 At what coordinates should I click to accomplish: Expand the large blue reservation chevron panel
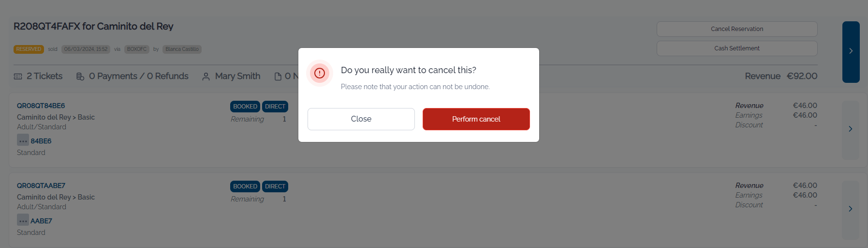[851, 52]
